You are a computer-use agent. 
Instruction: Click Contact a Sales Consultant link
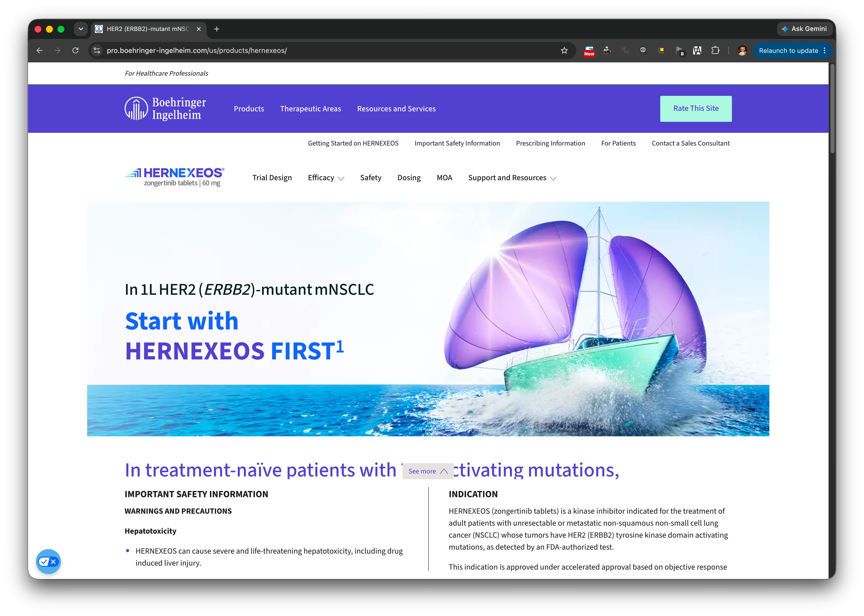tap(691, 143)
